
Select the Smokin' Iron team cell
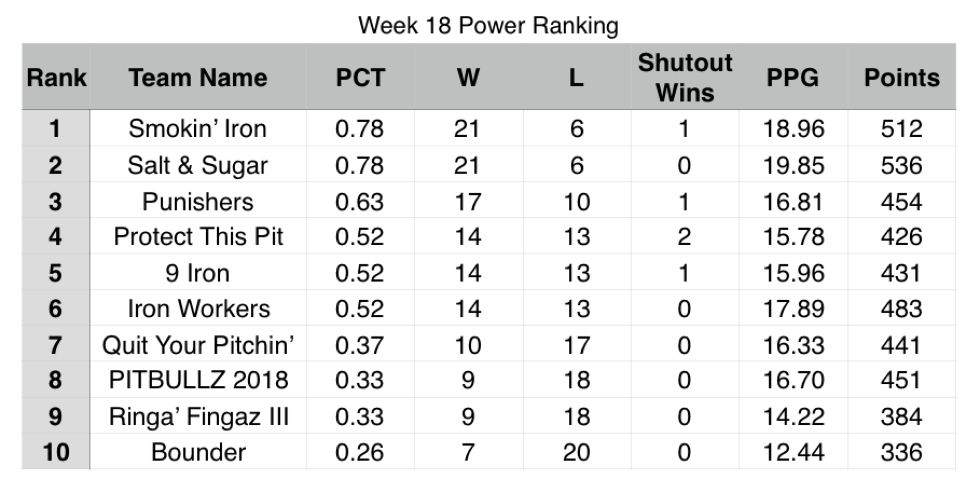pos(198,129)
